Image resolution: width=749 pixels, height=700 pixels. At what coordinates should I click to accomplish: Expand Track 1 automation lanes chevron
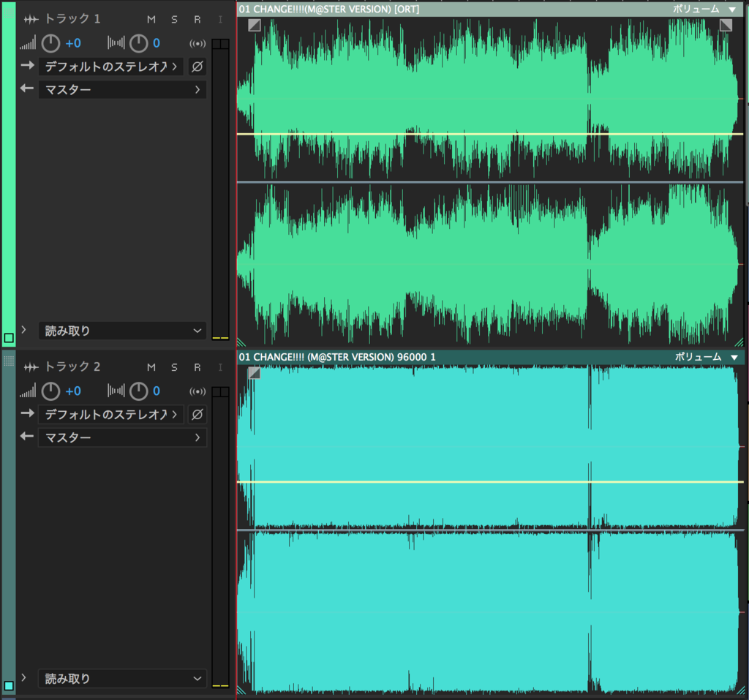tap(23, 330)
